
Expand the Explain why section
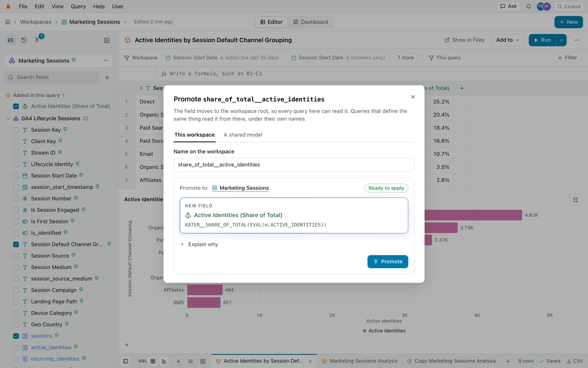tap(199, 244)
